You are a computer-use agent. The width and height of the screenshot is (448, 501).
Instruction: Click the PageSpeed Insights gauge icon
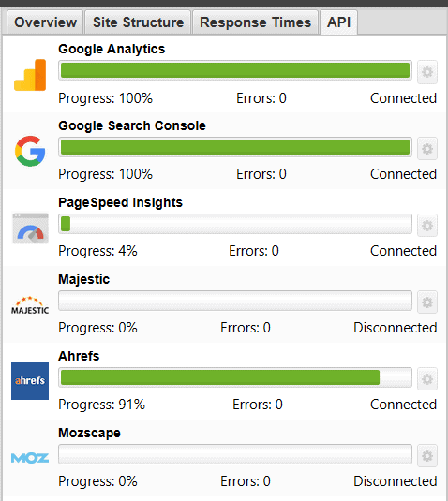click(x=30, y=228)
